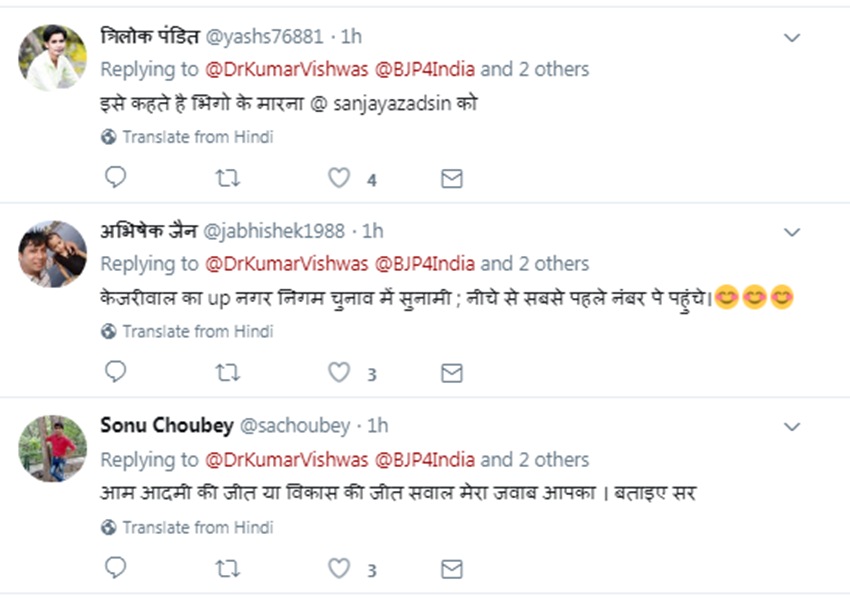Reply to Sonu Choubey's tweet
Screen dimensions: 850x610
point(116,568)
